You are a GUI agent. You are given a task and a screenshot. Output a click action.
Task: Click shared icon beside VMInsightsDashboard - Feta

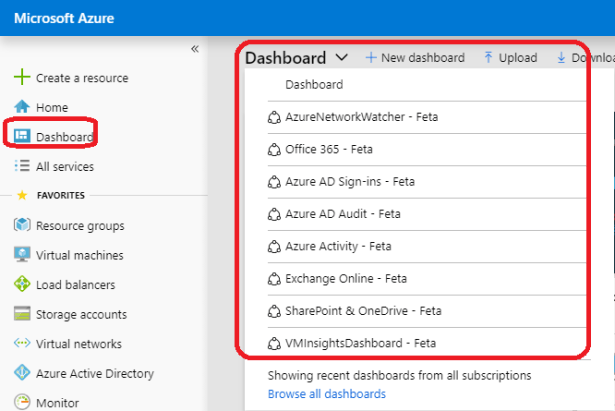tap(274, 344)
